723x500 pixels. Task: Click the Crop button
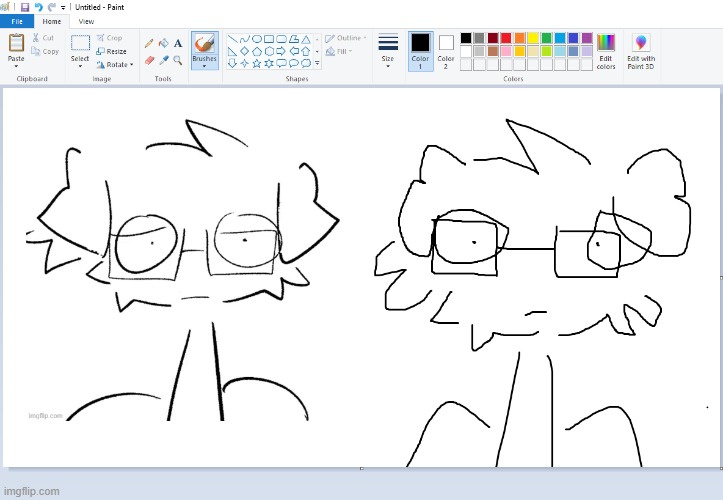tap(109, 38)
